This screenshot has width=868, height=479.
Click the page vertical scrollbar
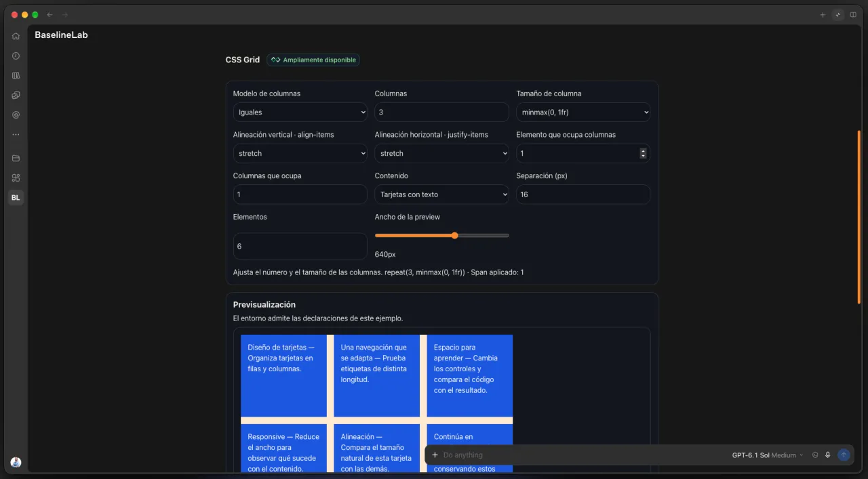pos(859,217)
